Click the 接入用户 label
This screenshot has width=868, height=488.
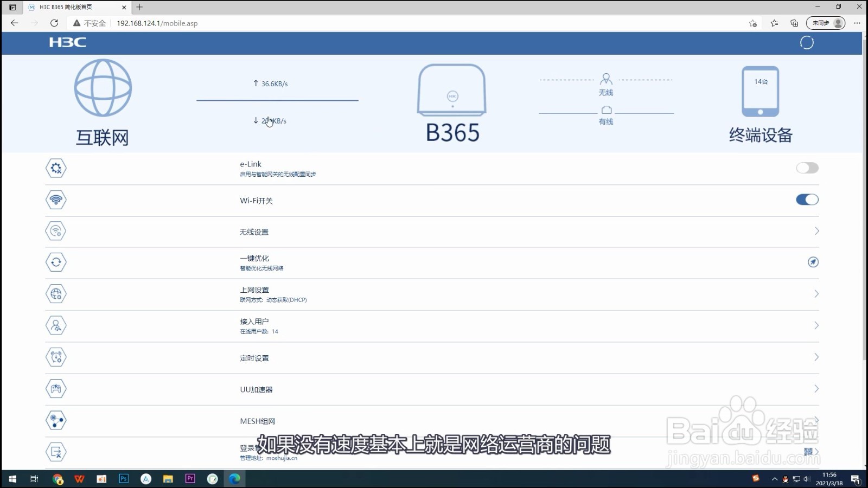coord(254,322)
